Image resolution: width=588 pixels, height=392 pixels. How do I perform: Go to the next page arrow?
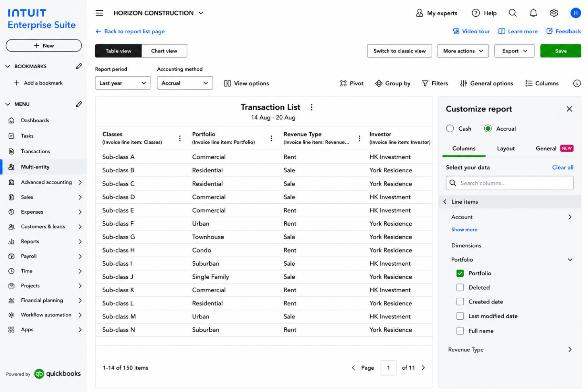click(423, 368)
